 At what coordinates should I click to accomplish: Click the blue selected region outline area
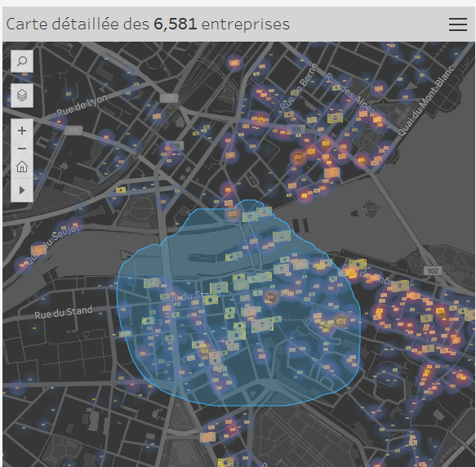point(238,303)
